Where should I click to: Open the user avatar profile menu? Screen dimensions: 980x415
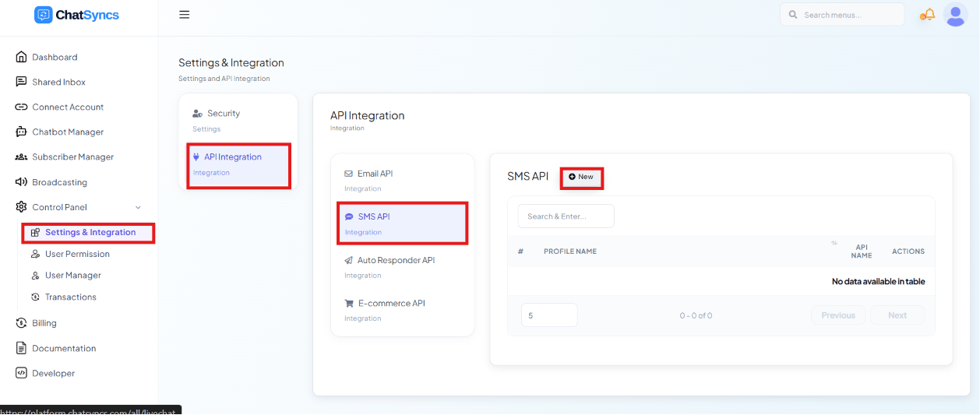[955, 15]
